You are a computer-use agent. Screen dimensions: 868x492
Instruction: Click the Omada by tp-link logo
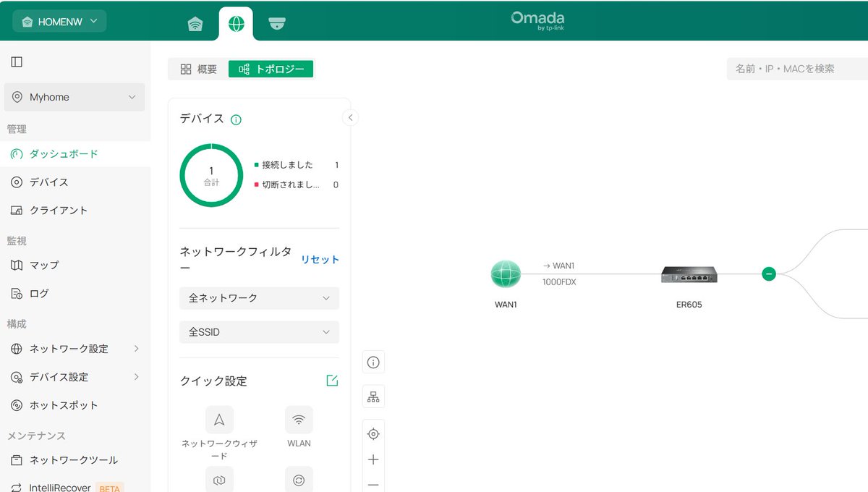coord(537,20)
